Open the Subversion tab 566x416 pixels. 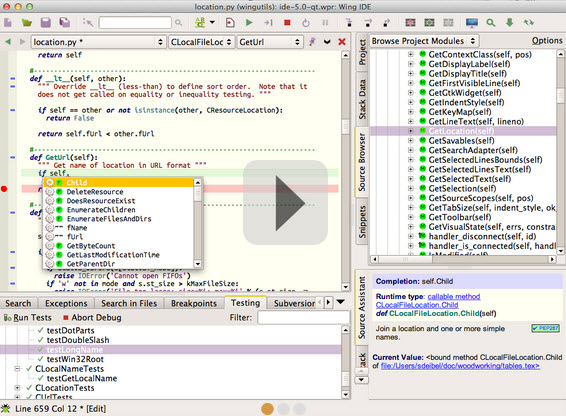point(294,303)
